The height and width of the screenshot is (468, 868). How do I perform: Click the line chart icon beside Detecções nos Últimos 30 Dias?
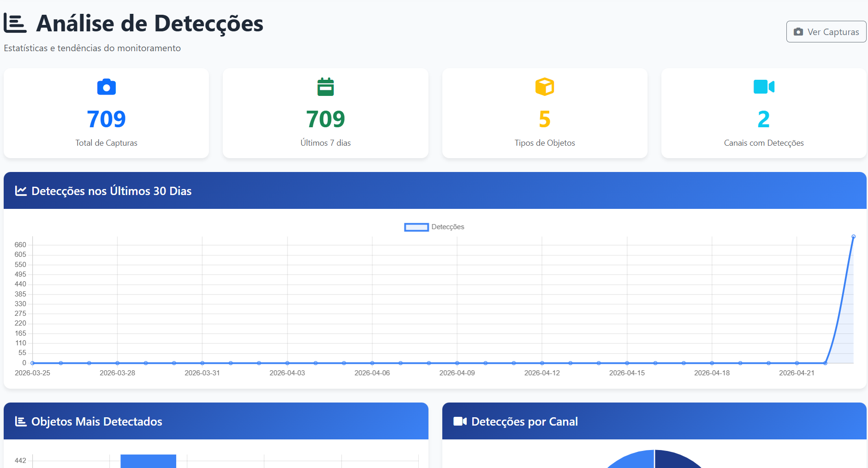click(20, 190)
